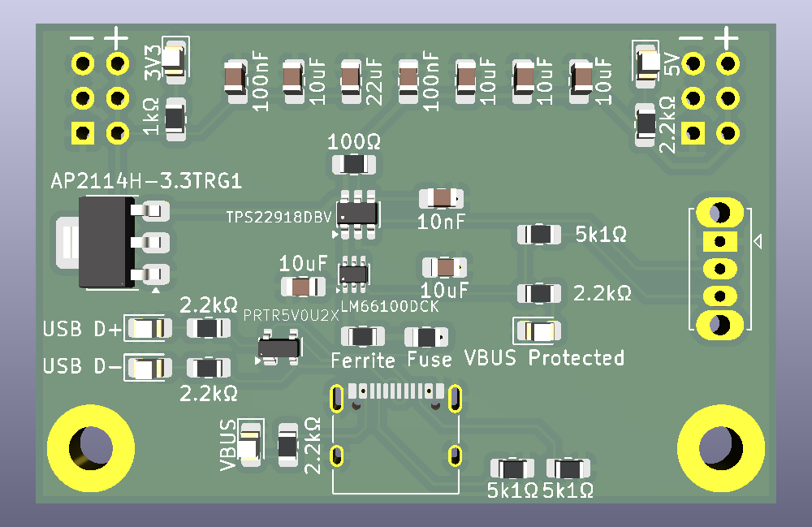Click the minus sign above 5V header

click(691, 38)
